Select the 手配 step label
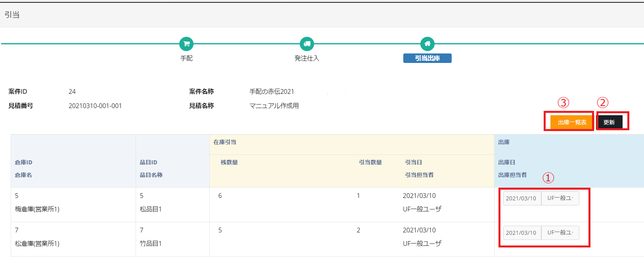 186,58
